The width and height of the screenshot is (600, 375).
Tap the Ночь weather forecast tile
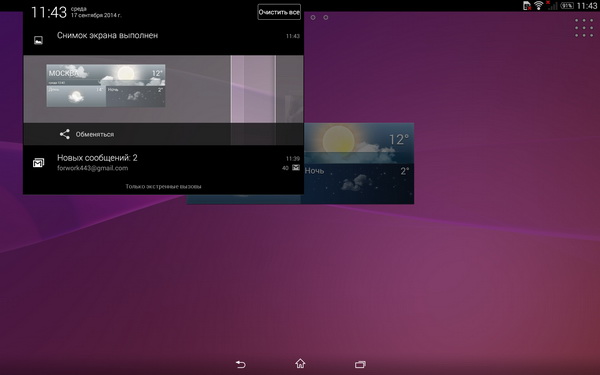(x=359, y=184)
